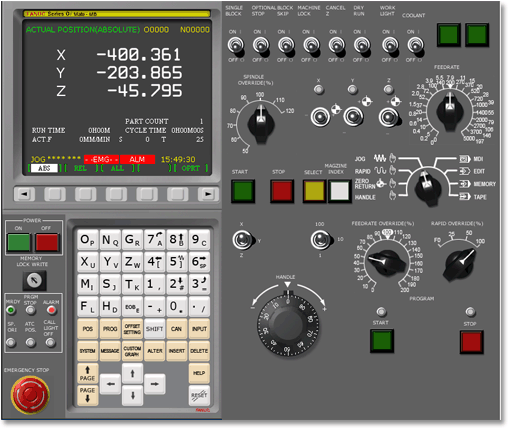
Task: Toggle the Work Light switch
Action: (x=390, y=46)
